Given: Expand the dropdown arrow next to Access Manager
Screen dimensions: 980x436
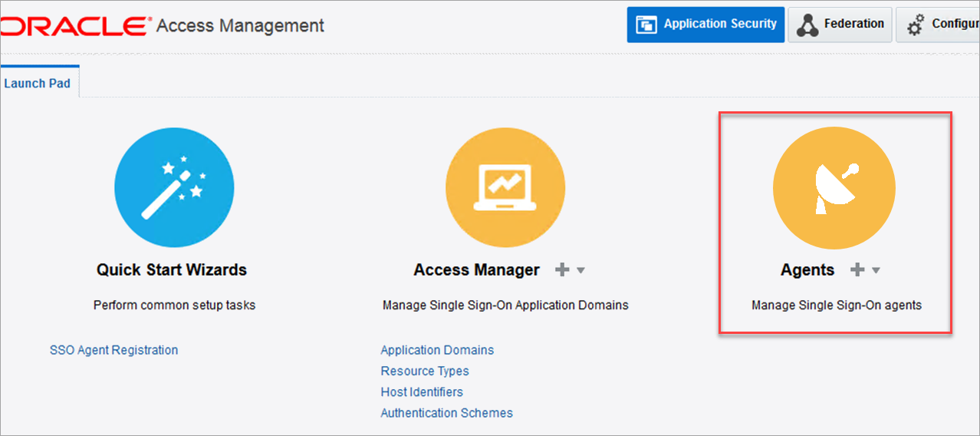Looking at the screenshot, I should click(580, 270).
